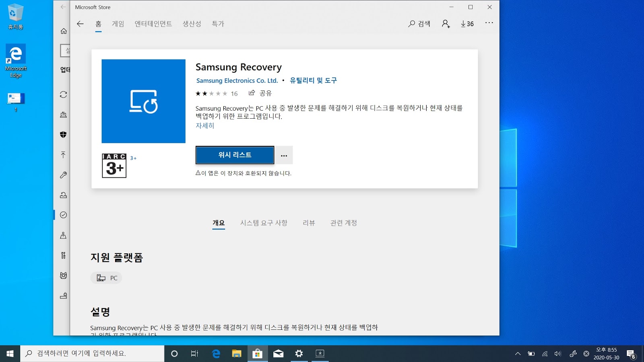The image size is (644, 362).
Task: Open Wi-Fi network tray icon
Action: tap(545, 354)
